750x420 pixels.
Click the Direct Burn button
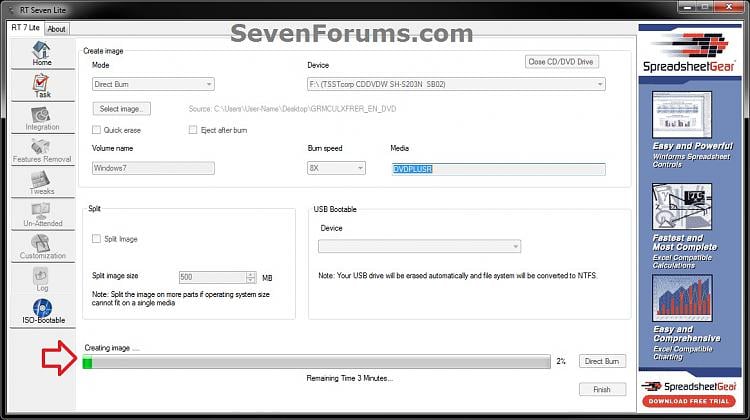602,361
